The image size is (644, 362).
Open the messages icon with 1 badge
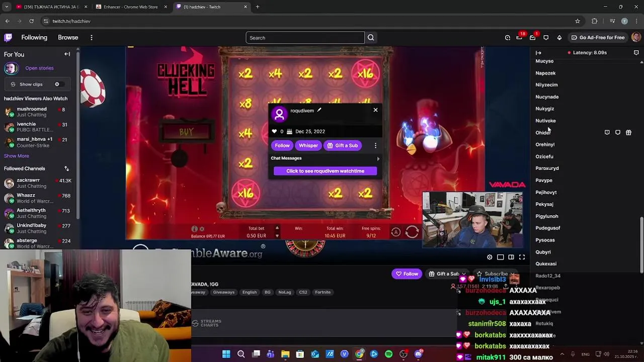tap(533, 37)
